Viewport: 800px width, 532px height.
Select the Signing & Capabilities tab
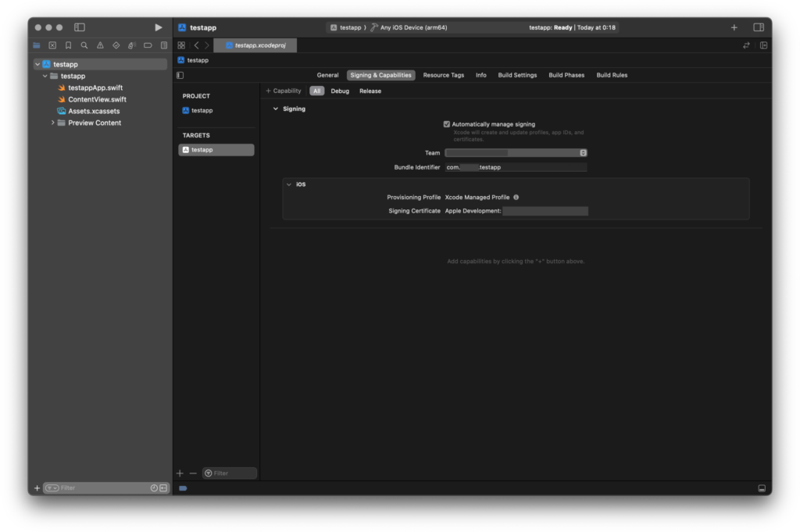click(x=380, y=75)
